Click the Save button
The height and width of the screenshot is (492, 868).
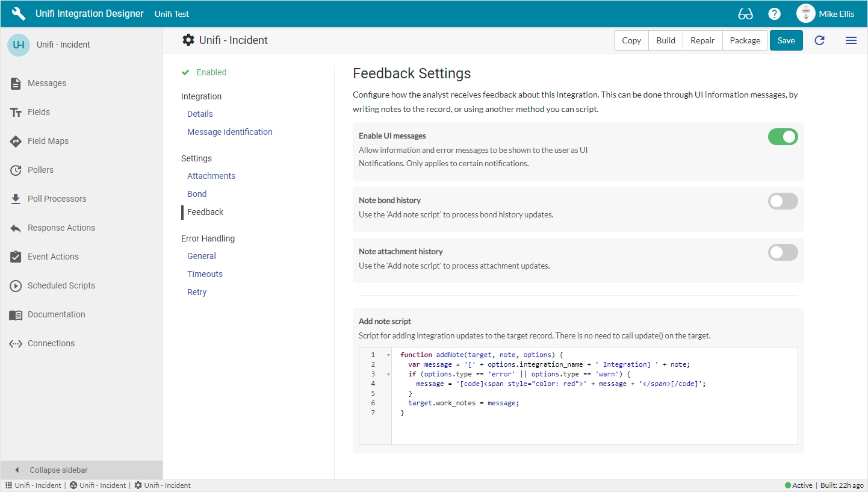pyautogui.click(x=786, y=40)
